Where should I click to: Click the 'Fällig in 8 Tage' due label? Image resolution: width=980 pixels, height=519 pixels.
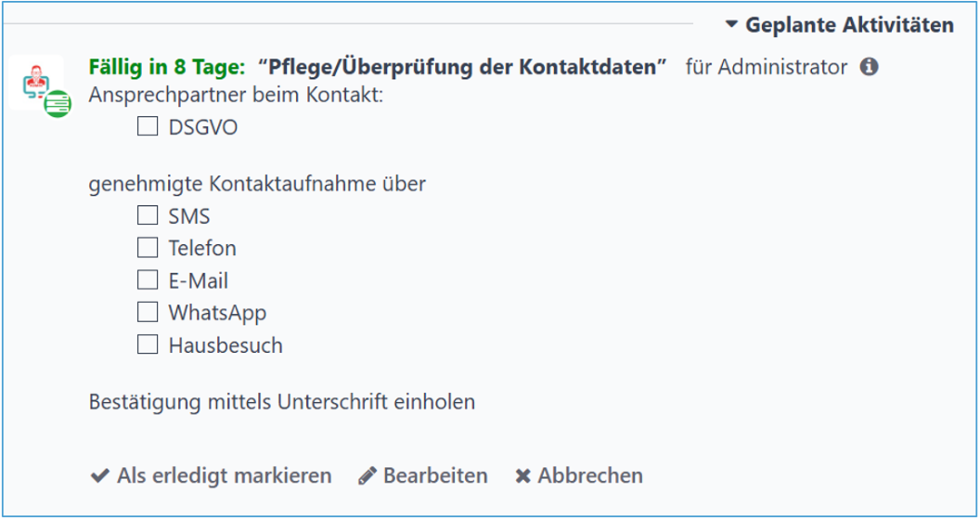coord(167,67)
